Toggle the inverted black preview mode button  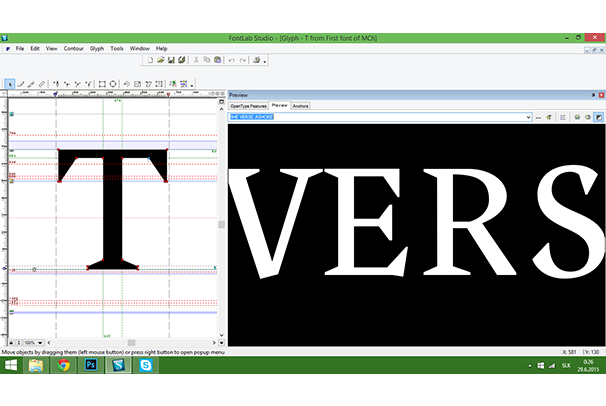[x=598, y=117]
